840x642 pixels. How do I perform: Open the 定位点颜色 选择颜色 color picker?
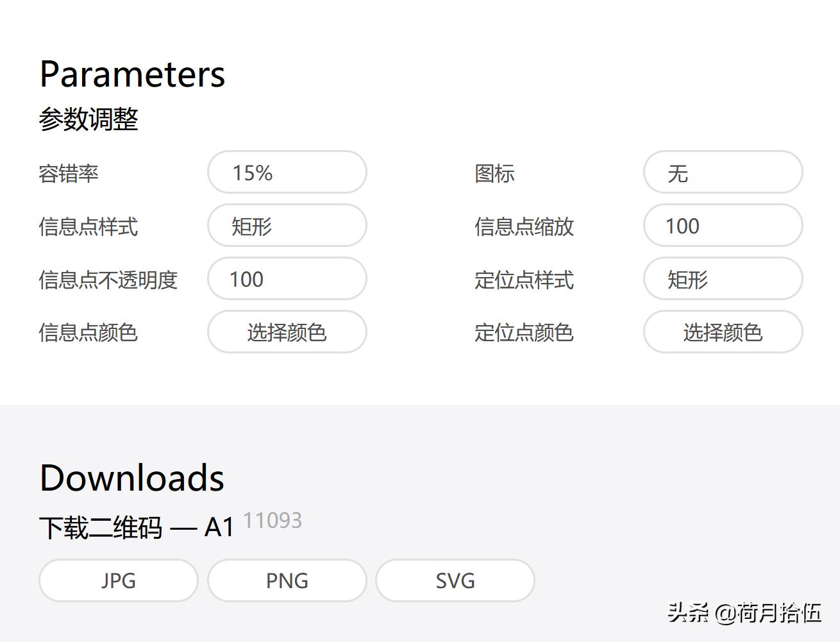[722, 332]
